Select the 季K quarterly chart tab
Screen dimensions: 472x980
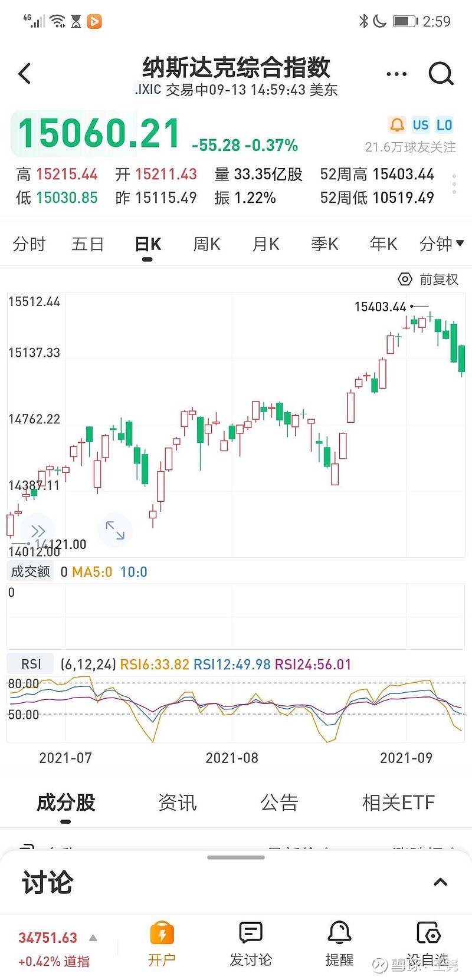pyautogui.click(x=324, y=244)
